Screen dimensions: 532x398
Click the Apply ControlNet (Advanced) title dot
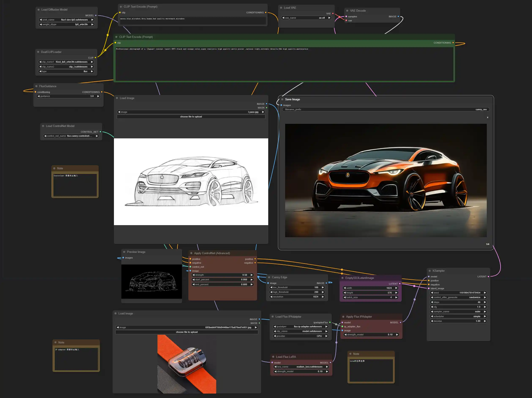tap(191, 253)
